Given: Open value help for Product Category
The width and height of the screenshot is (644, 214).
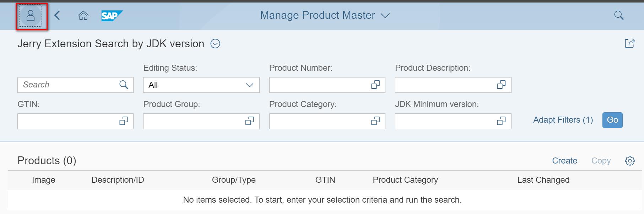Looking at the screenshot, I should tap(375, 121).
